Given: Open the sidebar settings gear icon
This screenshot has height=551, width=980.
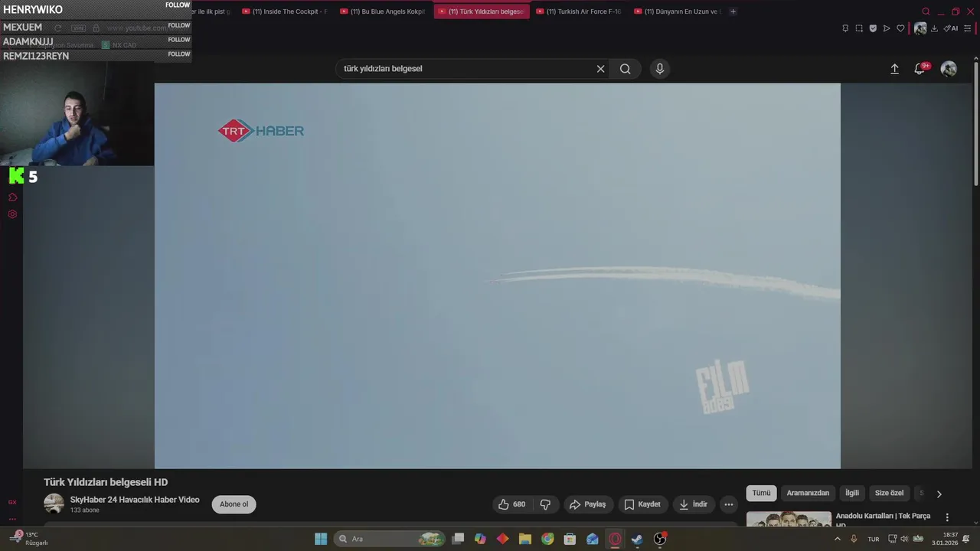Looking at the screenshot, I should click(x=12, y=214).
